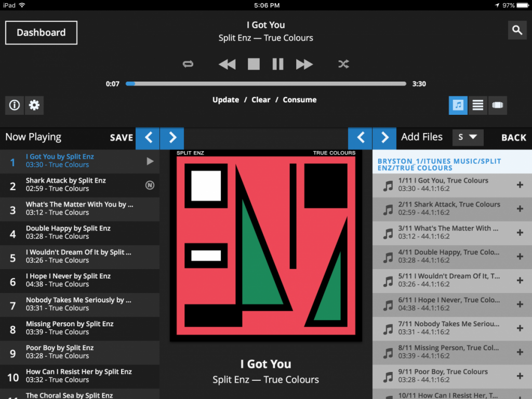Add 3/11 What's The Matter With plus

click(520, 233)
